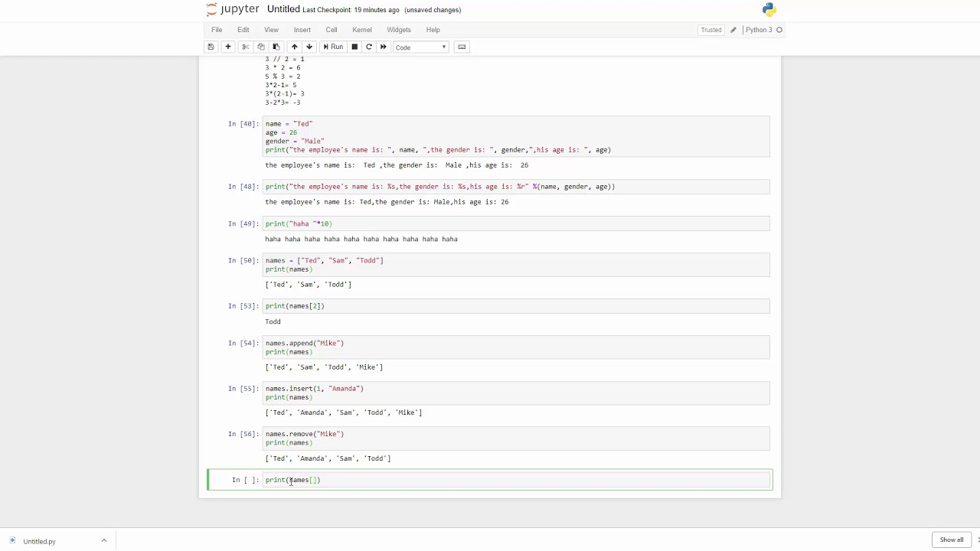Click the In [ ] empty prompt label
Screen dimensions: 980x551
(245, 480)
